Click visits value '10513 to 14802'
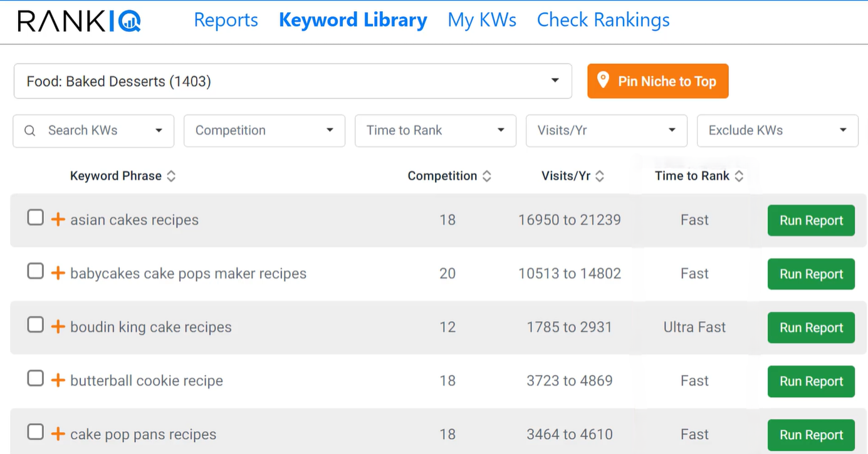The height and width of the screenshot is (454, 868). coord(570,274)
